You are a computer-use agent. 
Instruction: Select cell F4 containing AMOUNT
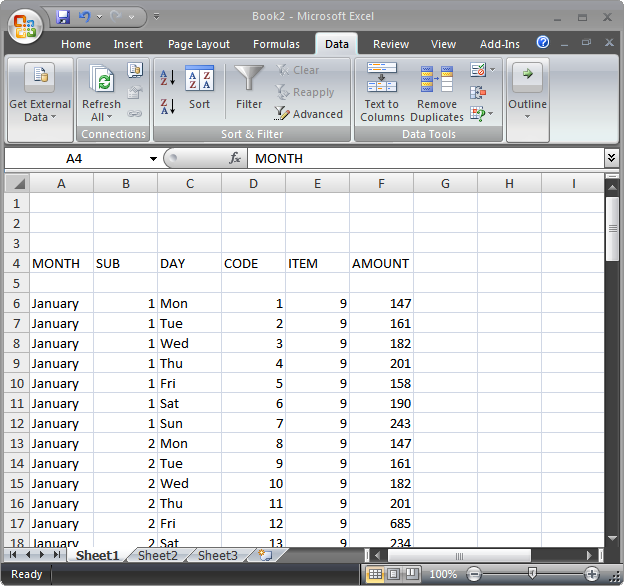point(381,263)
